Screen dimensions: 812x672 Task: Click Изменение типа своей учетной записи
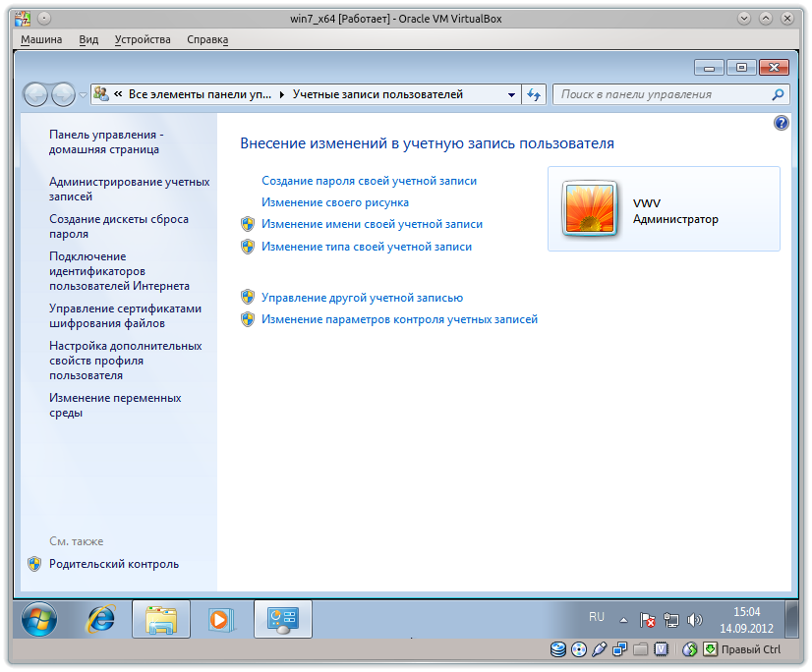tap(366, 247)
